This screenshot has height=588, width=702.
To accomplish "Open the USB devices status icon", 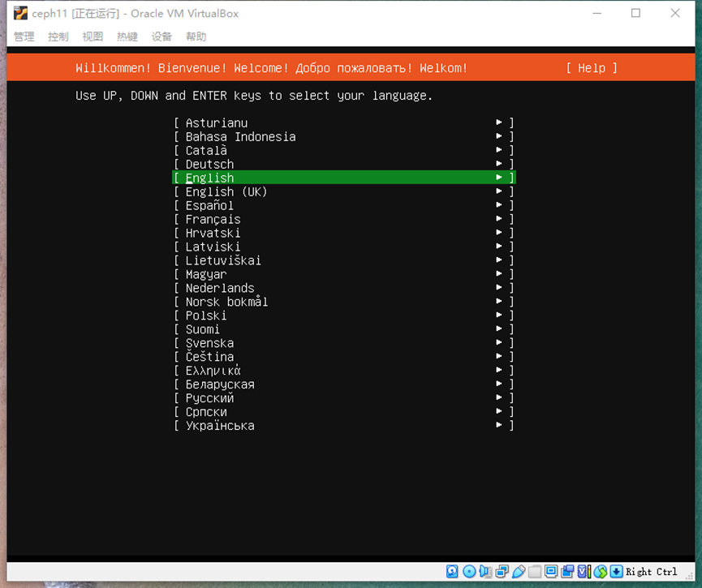I will click(x=519, y=572).
